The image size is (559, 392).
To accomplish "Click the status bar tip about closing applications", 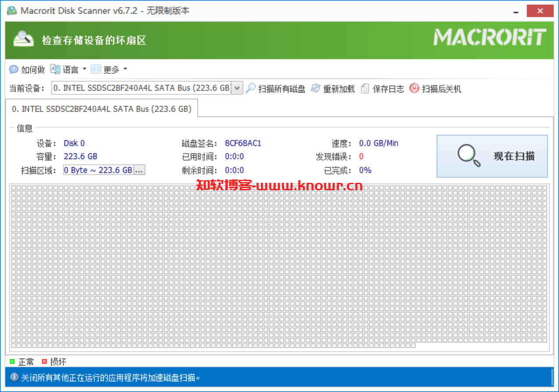I will click(x=111, y=377).
